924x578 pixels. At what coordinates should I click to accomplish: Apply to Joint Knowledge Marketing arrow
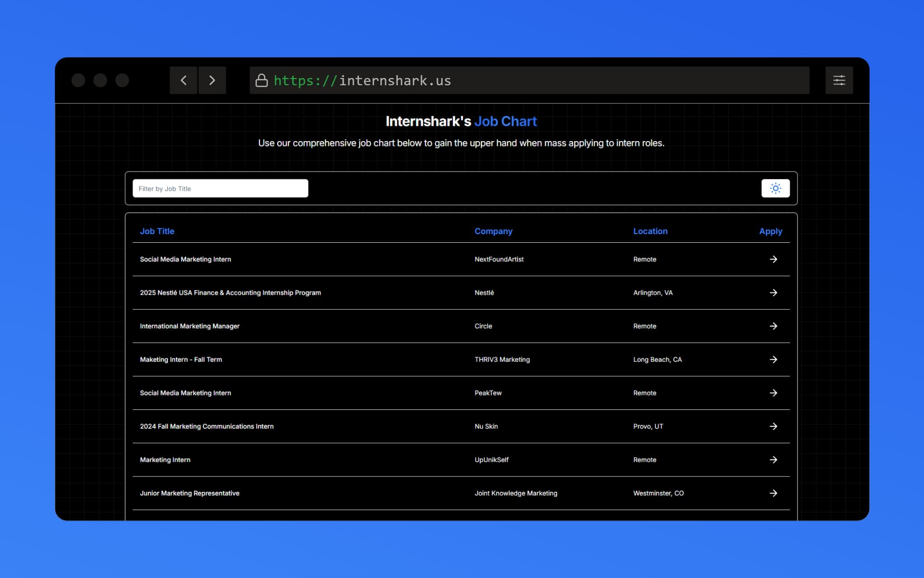point(773,493)
